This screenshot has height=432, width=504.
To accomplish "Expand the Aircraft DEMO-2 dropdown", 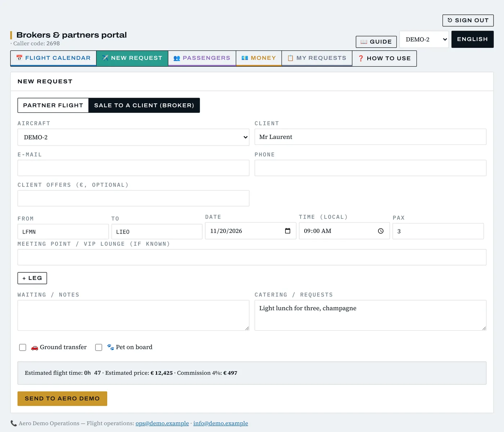I will click(133, 137).
